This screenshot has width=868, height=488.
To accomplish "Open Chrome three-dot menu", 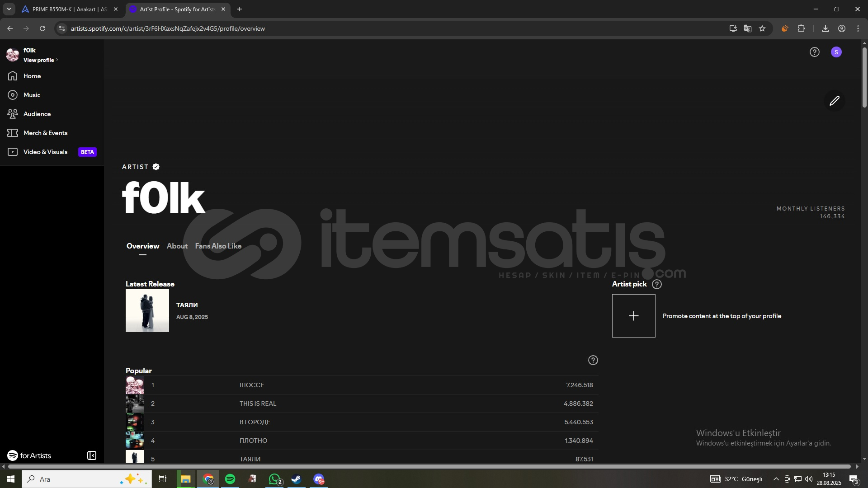I will point(858,28).
